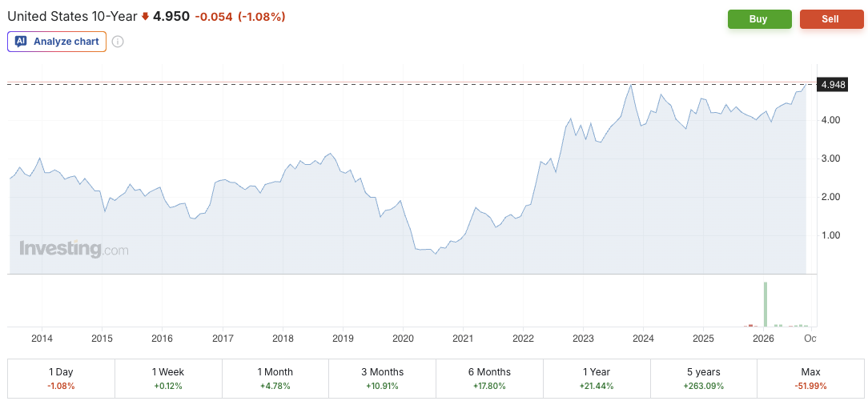Screen dimensions: 868x405
Task: Select the 1 Week timeframe tab
Action: [x=168, y=379]
